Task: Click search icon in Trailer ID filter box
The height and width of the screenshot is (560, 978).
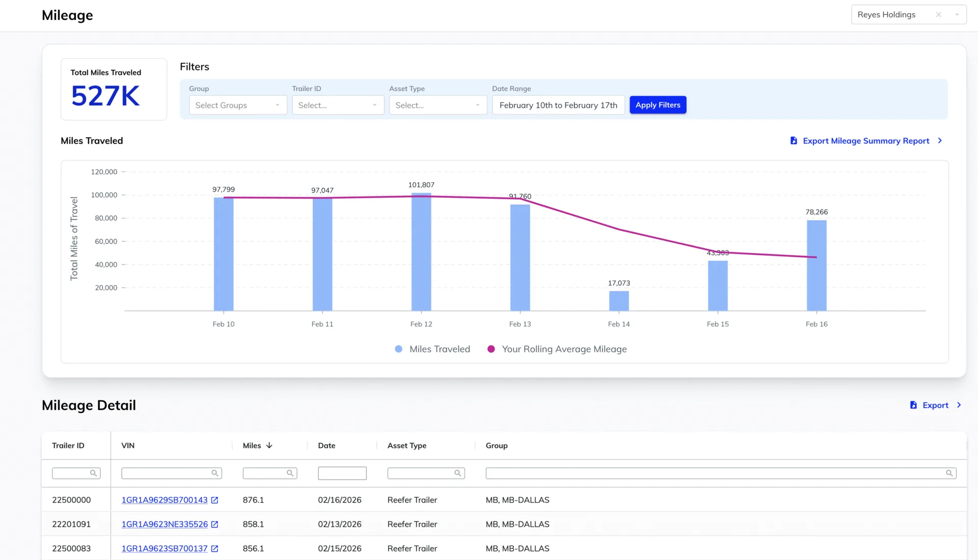Action: 93,473
